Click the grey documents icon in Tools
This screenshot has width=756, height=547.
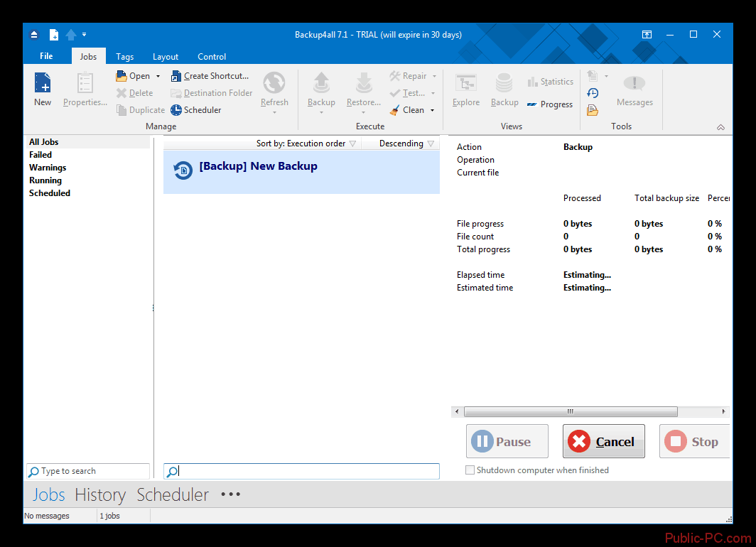pos(593,76)
